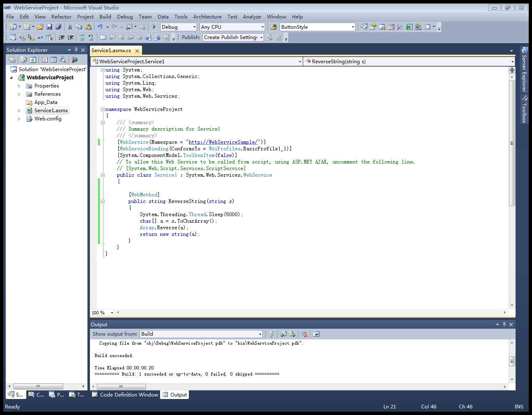
Task: Toggle Show All Files in Solution Explorer
Action: pos(24,60)
